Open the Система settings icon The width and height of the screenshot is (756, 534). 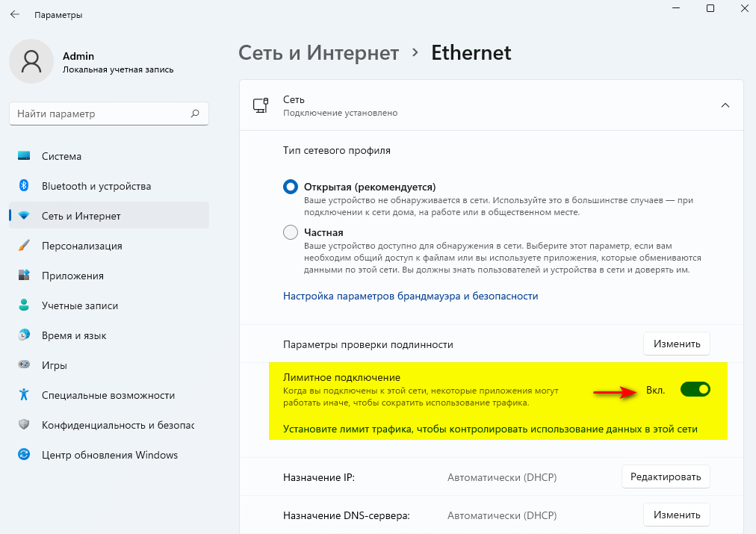point(24,156)
